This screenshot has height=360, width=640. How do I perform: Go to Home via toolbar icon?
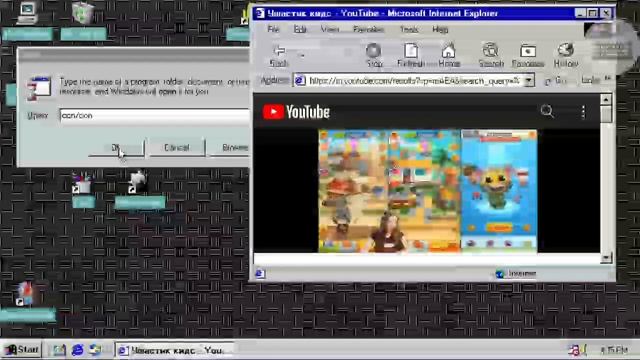coord(449,56)
